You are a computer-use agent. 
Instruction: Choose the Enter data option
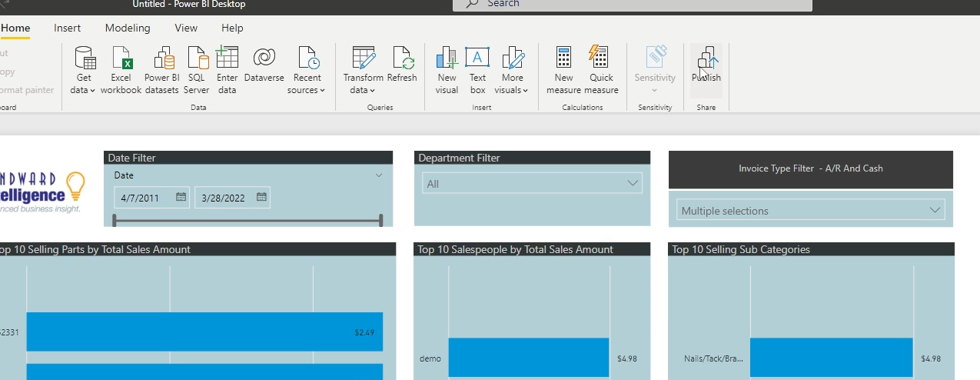pyautogui.click(x=228, y=70)
